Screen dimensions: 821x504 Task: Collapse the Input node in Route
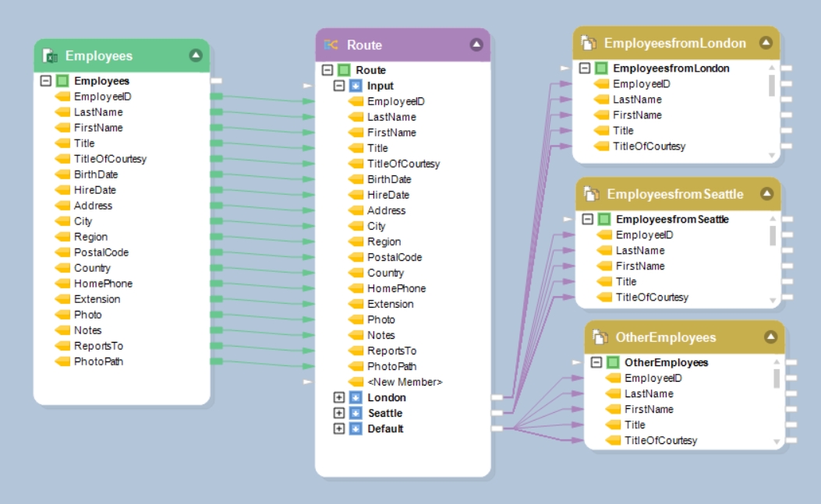[x=338, y=86]
